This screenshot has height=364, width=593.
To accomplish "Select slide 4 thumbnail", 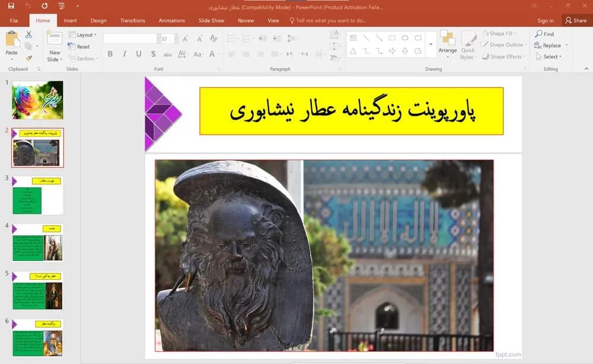I will coord(37,242).
